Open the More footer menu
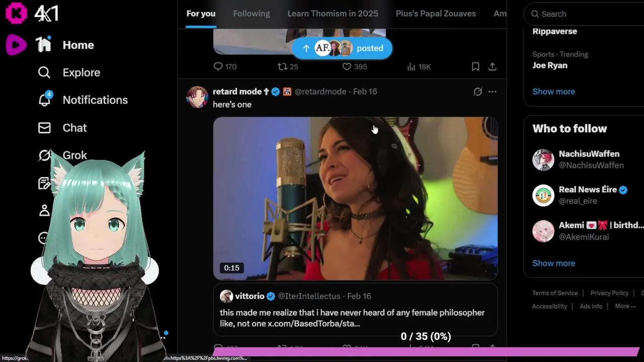 click(x=625, y=306)
